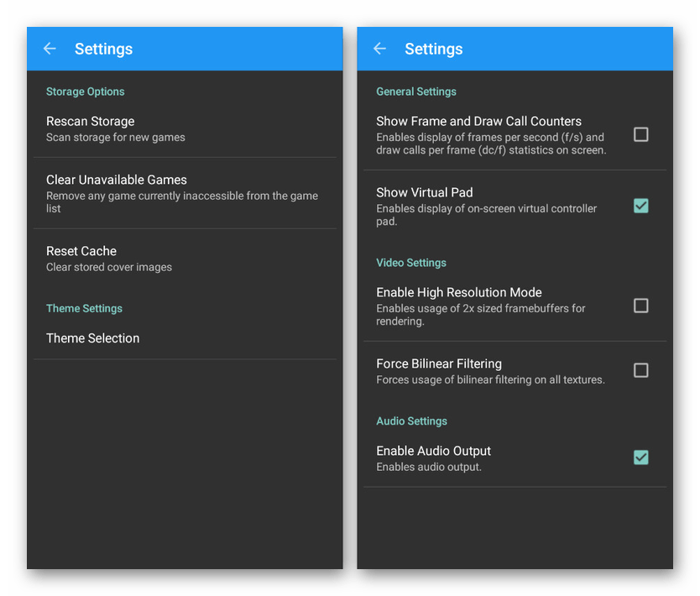The height and width of the screenshot is (596, 700).
Task: Click the Storage Options section header
Action: (85, 91)
